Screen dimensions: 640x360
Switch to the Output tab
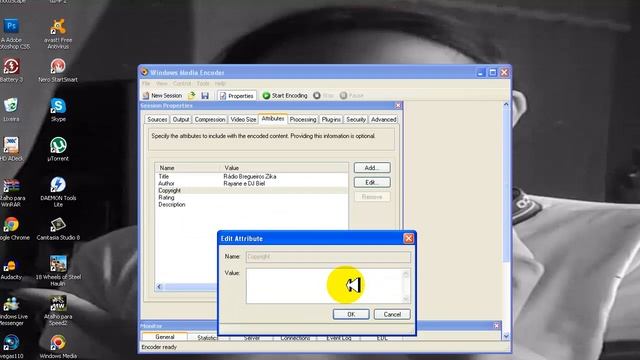pos(181,120)
